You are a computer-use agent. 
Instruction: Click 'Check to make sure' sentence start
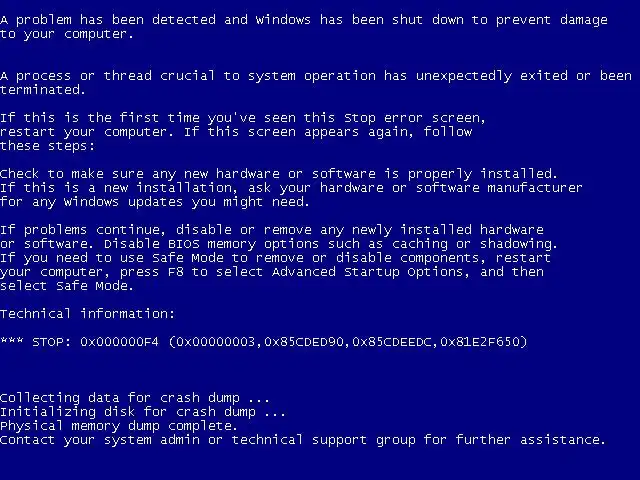pos(72,174)
